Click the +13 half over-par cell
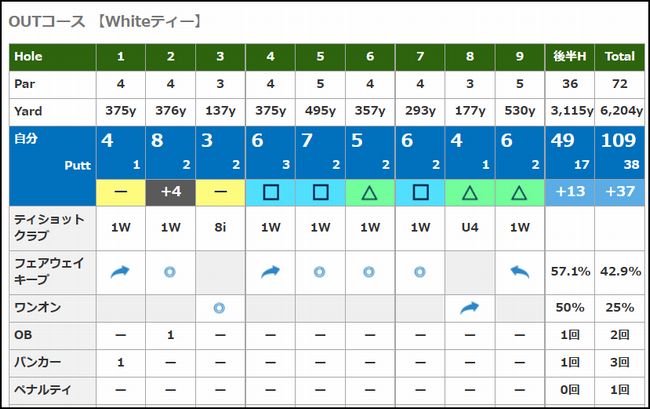650x409 pixels. 570,192
